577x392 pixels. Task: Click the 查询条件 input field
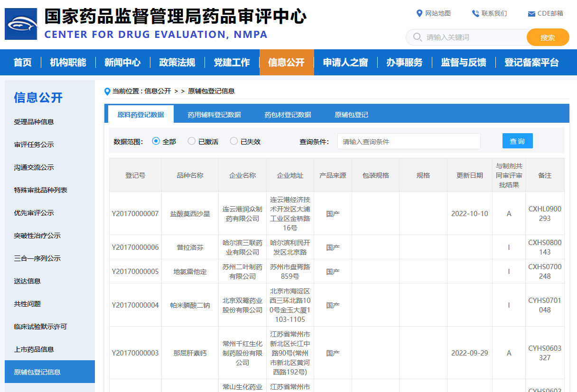coord(409,141)
